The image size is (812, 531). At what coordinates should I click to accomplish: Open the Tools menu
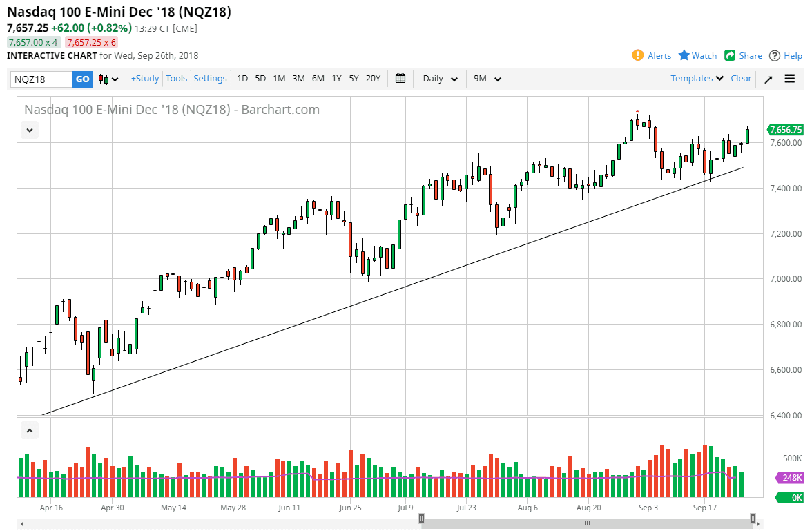click(x=176, y=79)
